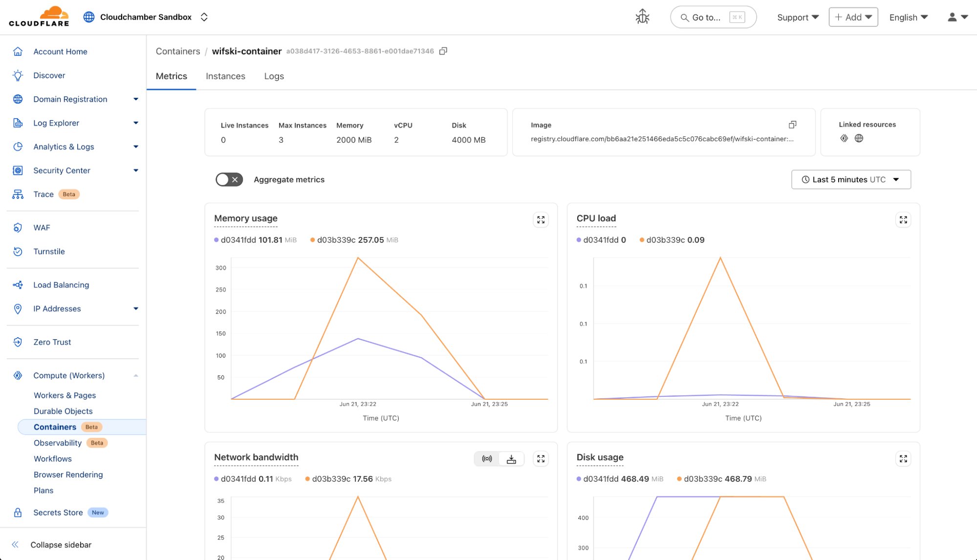Copy the container ID next to wifski-container
This screenshot has width=977, height=560.
tap(443, 50)
